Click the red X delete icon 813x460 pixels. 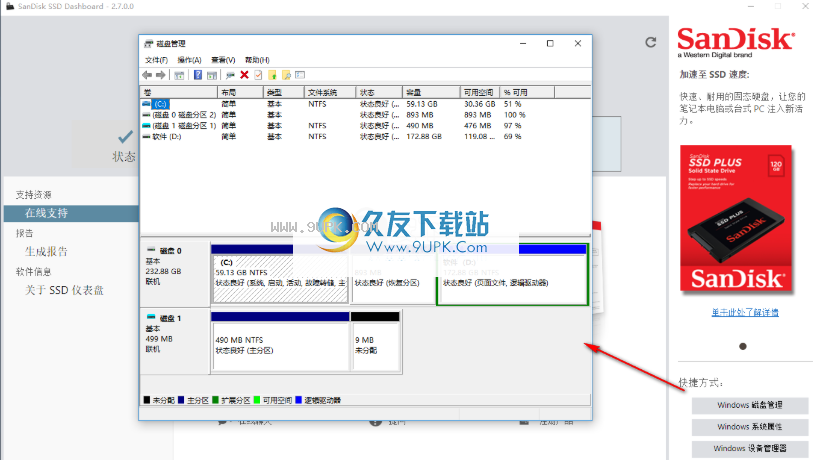[244, 75]
